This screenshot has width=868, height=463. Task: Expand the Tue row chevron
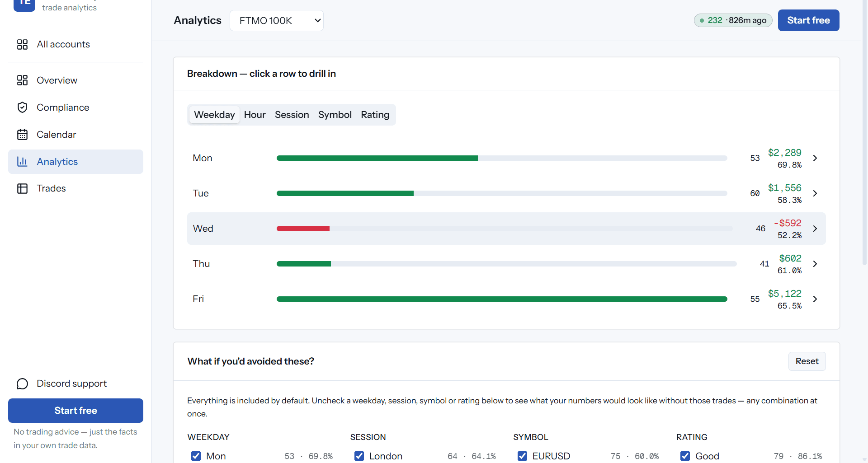[x=815, y=193]
